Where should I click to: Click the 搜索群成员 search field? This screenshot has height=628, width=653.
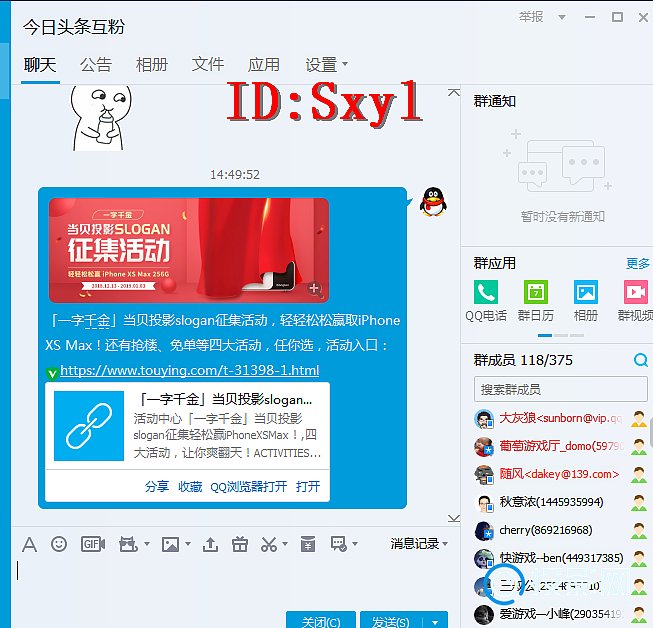pos(561,389)
